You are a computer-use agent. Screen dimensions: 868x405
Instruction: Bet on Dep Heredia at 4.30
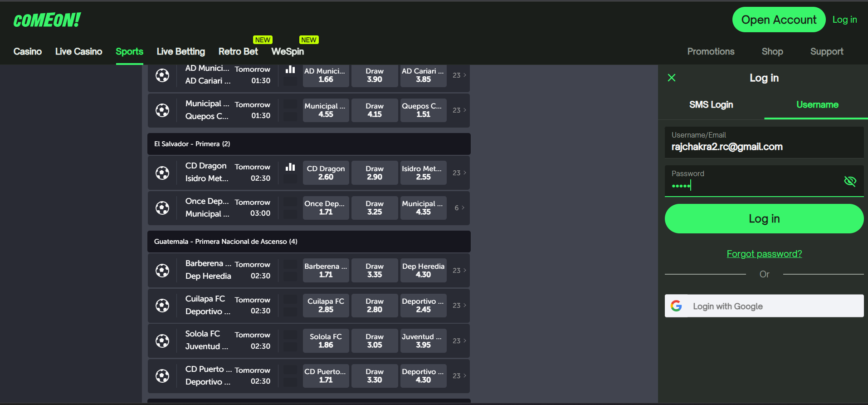tap(423, 270)
